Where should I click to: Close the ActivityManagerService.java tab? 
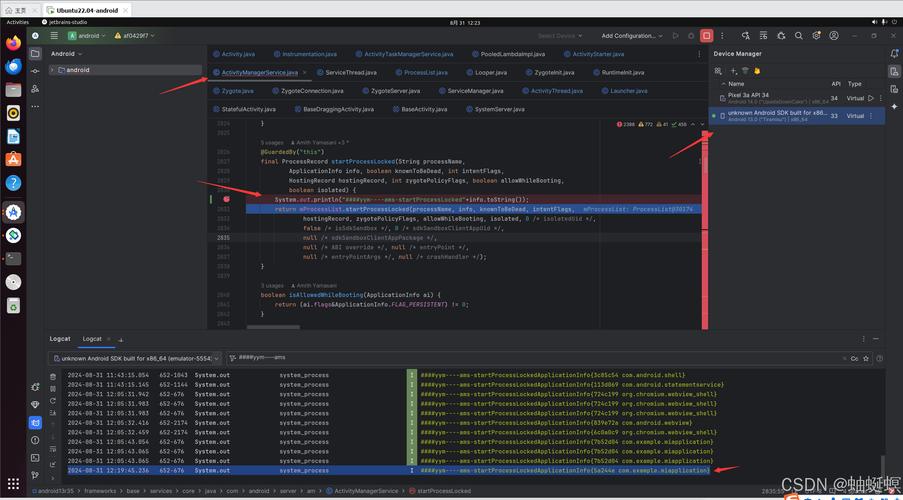pos(304,73)
